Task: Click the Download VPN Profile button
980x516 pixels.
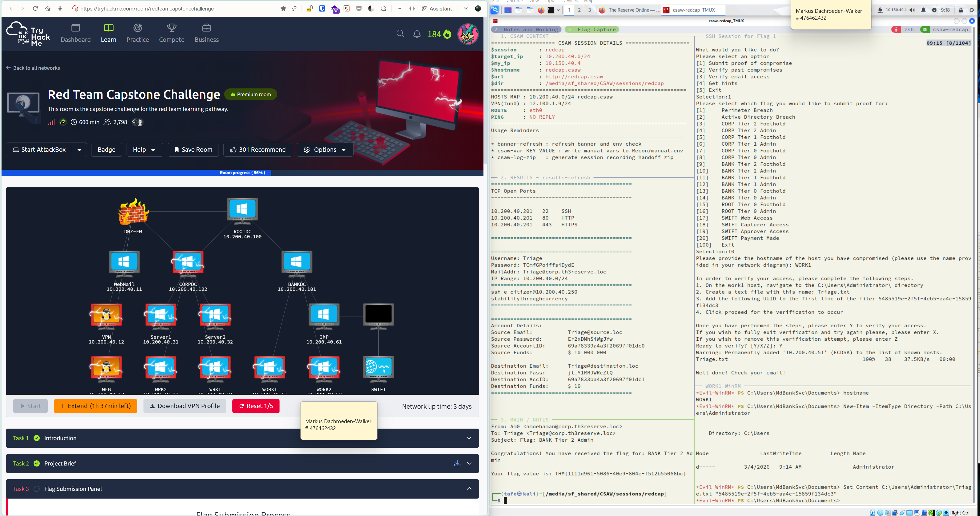Action: click(x=184, y=406)
